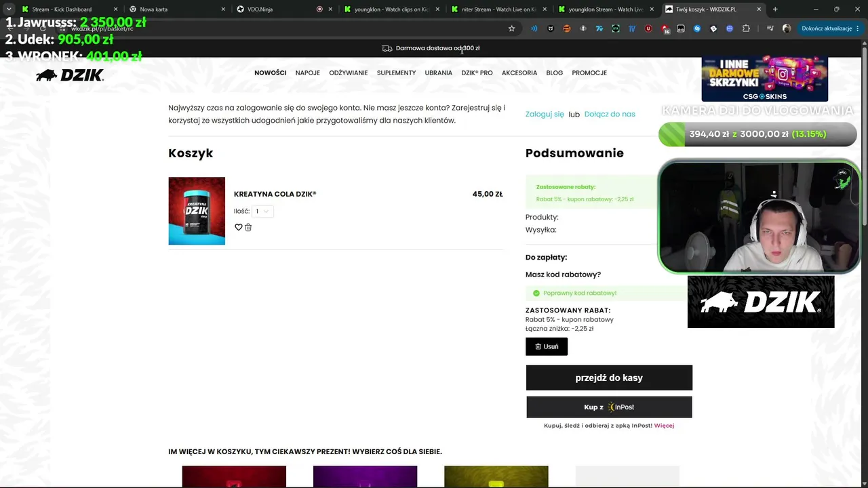Click the DJI camera donation goal progress bar
The height and width of the screenshot is (488, 868).
pos(757,134)
